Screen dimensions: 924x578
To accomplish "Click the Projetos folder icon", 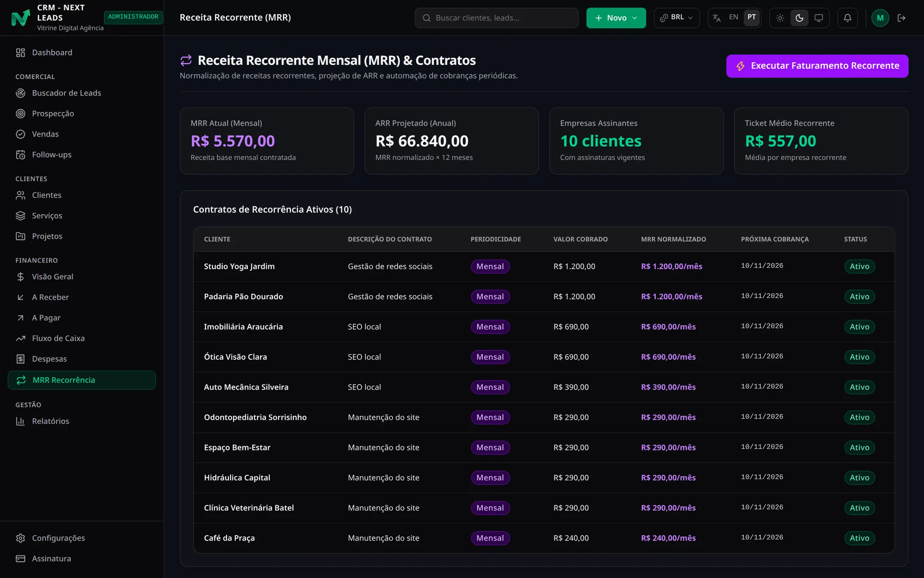I will pyautogui.click(x=20, y=236).
